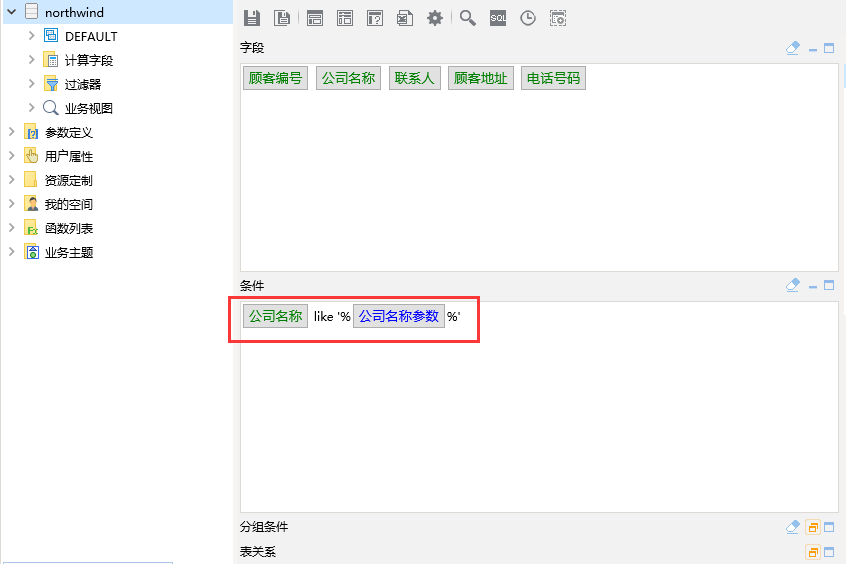
Task: Select northwind in the tree
Action: [x=74, y=12]
